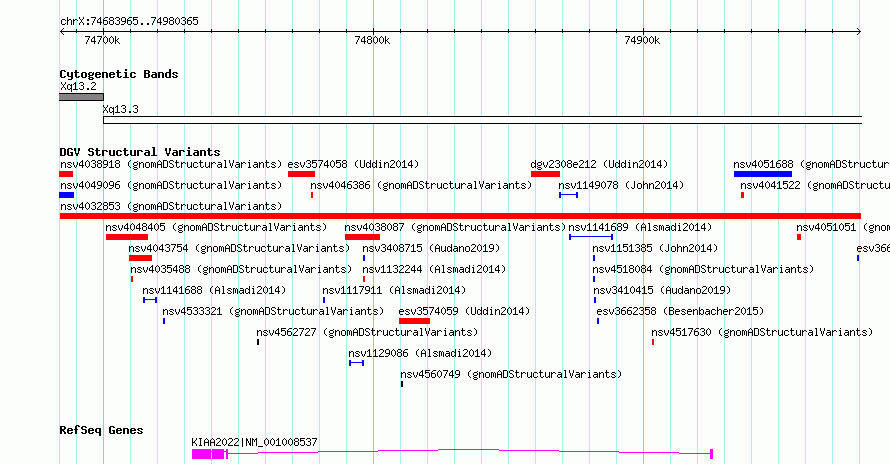
Task: Select esv3574059 (Uddin2014) variant
Action: pyautogui.click(x=464, y=312)
